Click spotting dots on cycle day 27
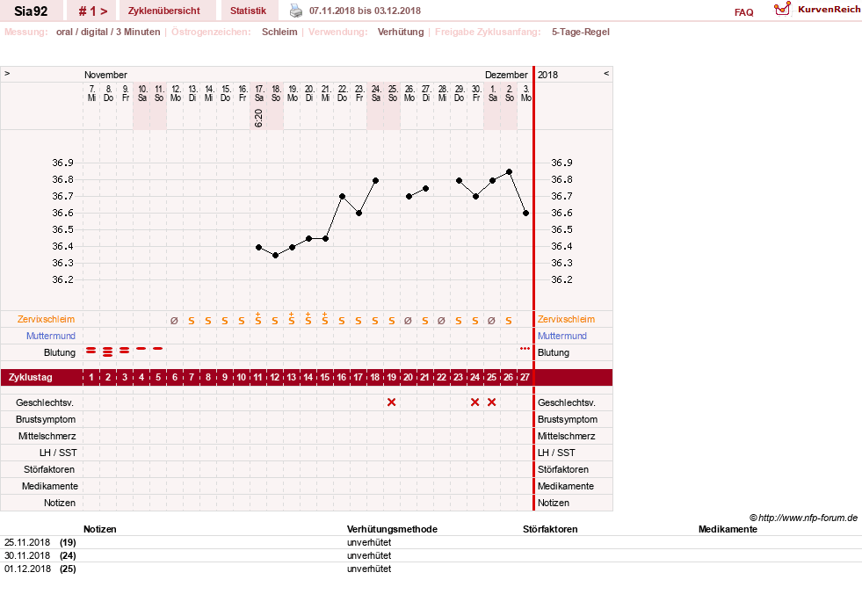Screen dimensions: 862x616 coord(525,348)
